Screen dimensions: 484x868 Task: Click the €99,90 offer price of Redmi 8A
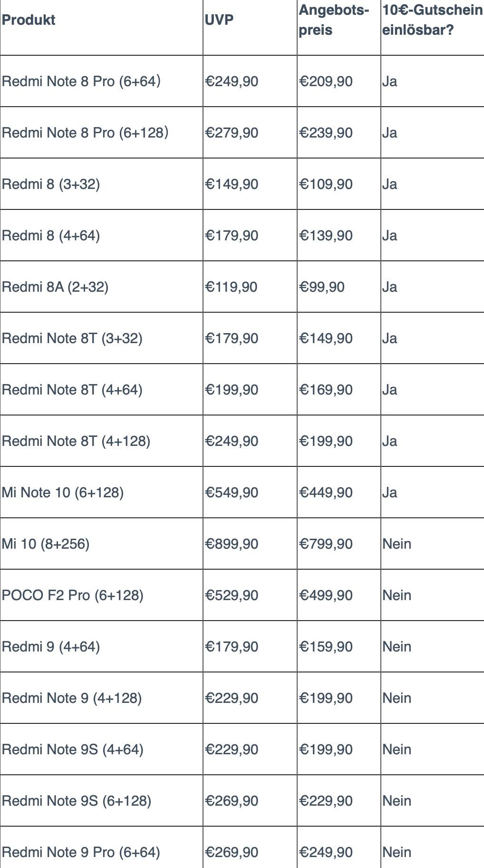coord(322,287)
